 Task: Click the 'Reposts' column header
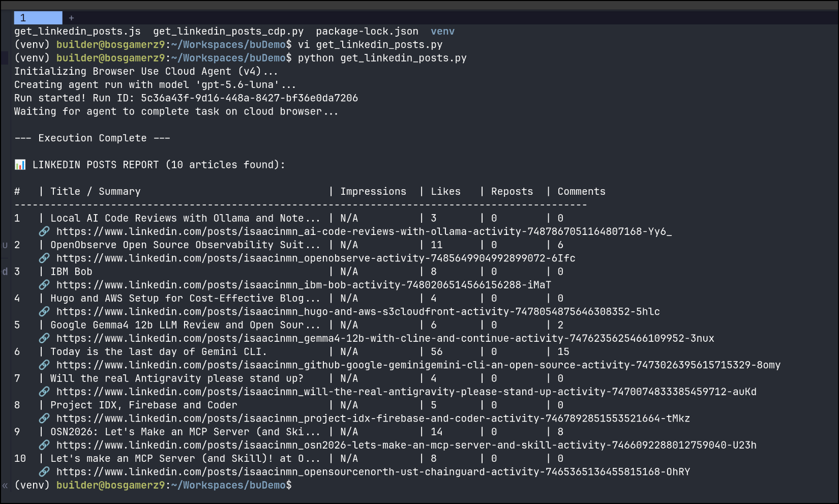(512, 192)
